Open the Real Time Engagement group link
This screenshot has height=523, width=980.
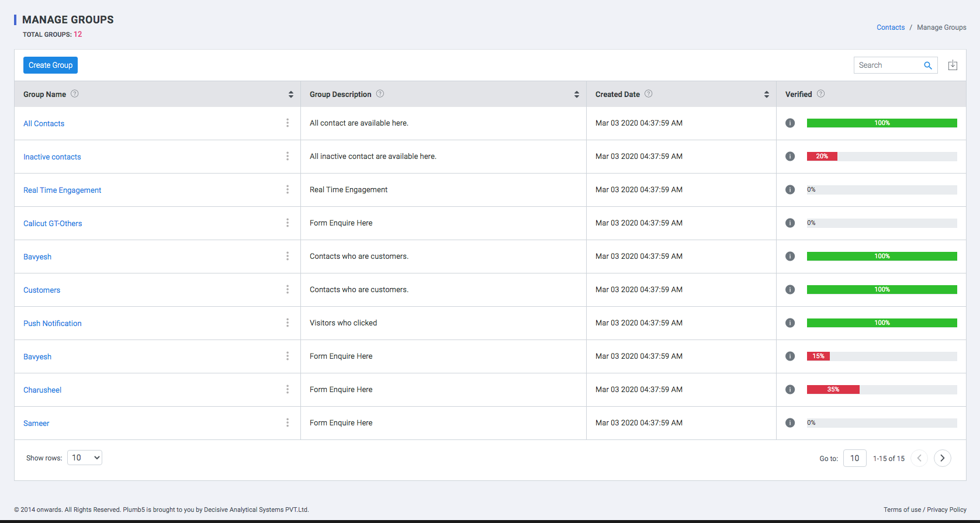(x=62, y=190)
